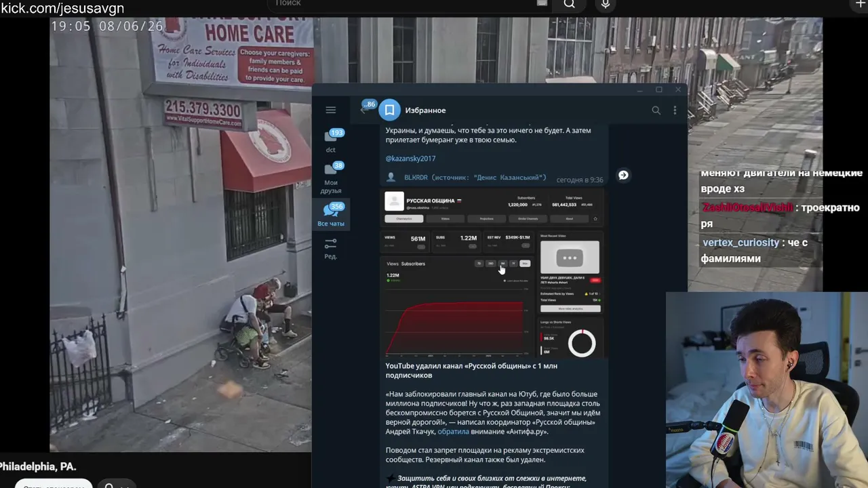Minimize the Telegram window

639,89
